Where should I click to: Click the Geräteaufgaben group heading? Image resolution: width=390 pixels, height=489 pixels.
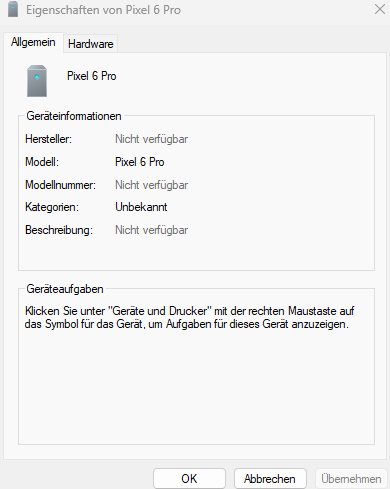pyautogui.click(x=65, y=289)
